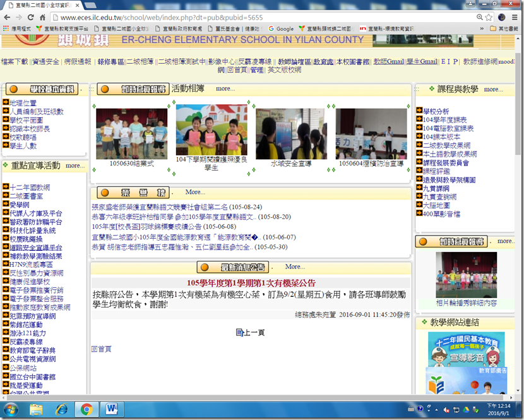Open the 報修專區 menu link
The height and width of the screenshot is (420, 524).
(x=111, y=61)
